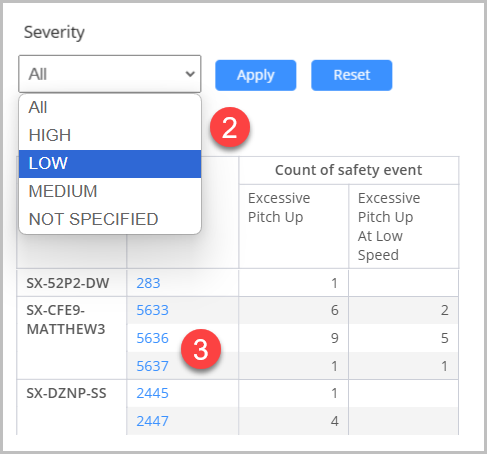
Task: Choose HIGH severity option
Action: coord(110,135)
